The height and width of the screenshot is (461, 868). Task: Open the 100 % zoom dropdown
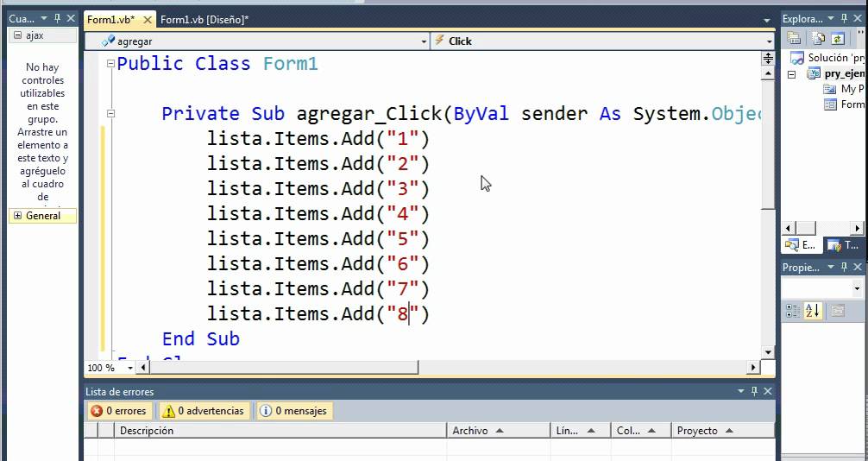click(x=130, y=368)
